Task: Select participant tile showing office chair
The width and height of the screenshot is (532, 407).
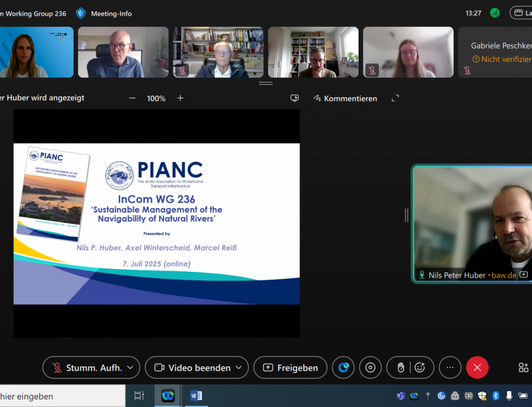Action: pyautogui.click(x=123, y=53)
